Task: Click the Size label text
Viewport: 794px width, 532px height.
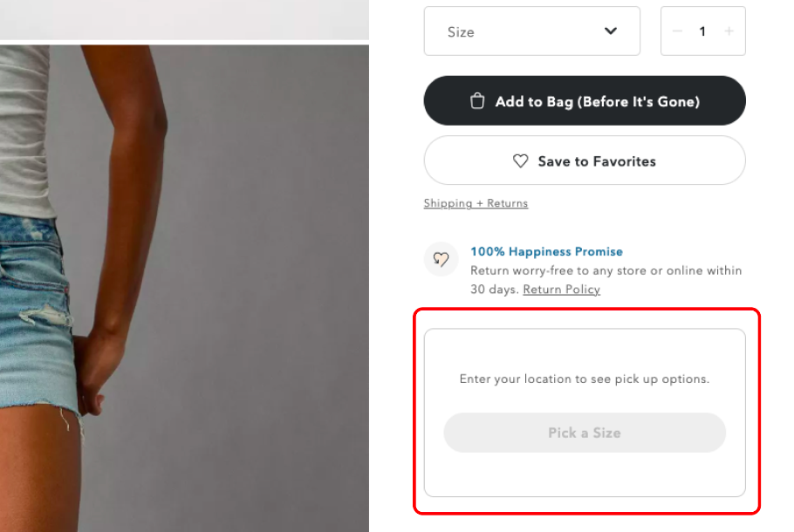Action: pos(461,32)
